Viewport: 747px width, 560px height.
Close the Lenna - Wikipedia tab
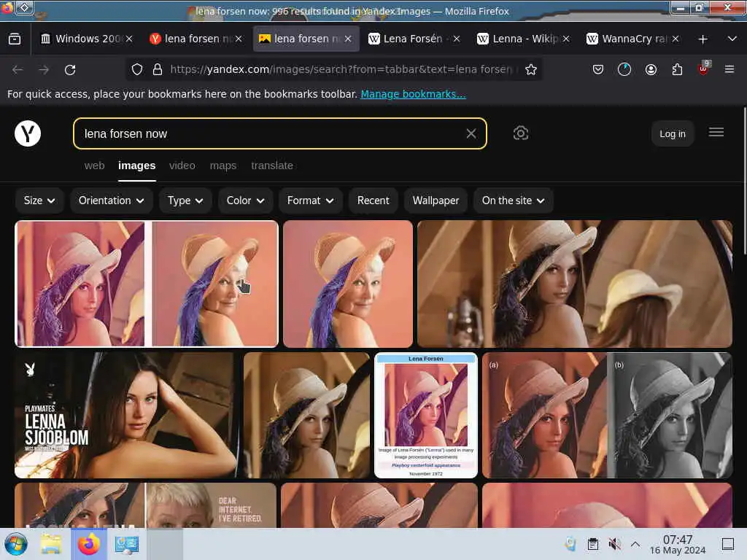(566, 39)
